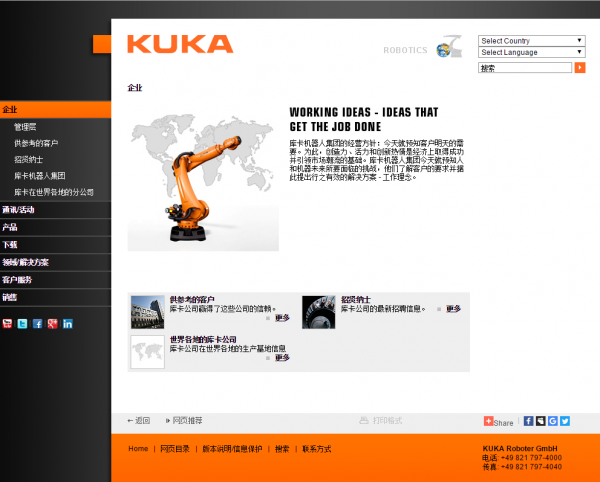Click the 联系方式 footer link

pos(316,449)
